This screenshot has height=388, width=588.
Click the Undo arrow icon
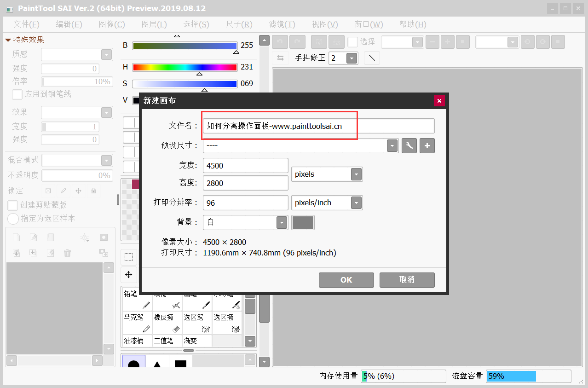point(280,42)
